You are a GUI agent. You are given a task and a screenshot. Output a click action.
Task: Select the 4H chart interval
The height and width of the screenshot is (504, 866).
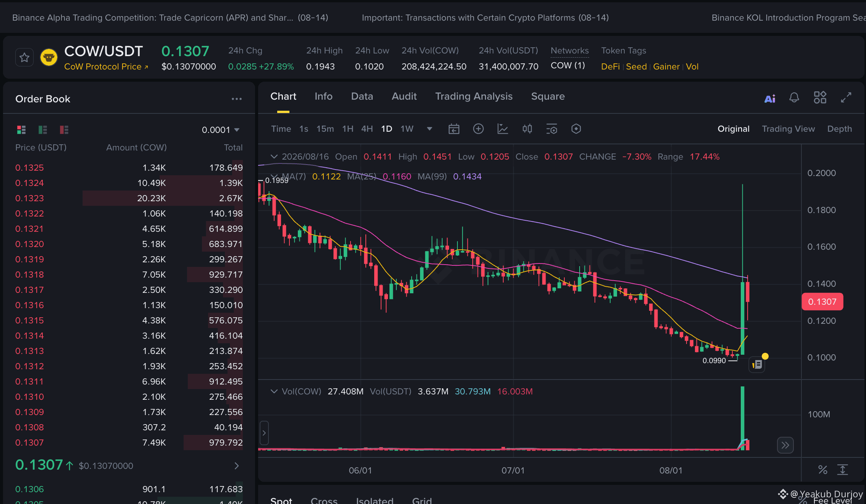tap(367, 129)
